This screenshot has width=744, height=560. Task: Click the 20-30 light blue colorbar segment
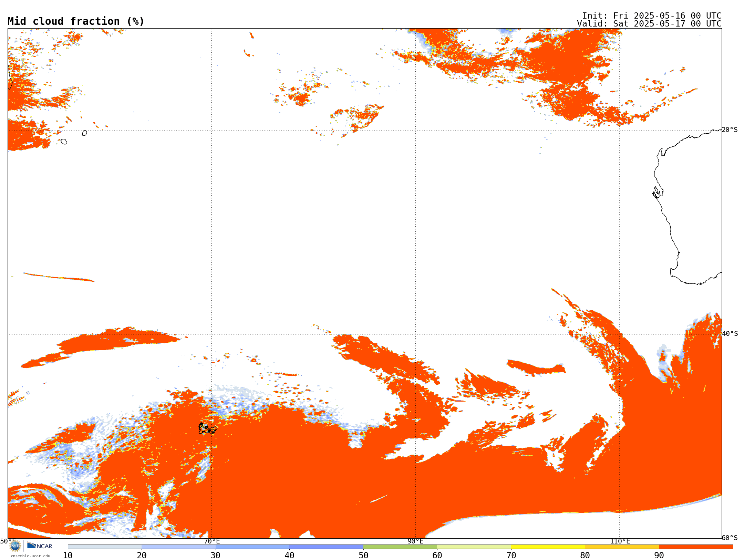tap(178, 547)
